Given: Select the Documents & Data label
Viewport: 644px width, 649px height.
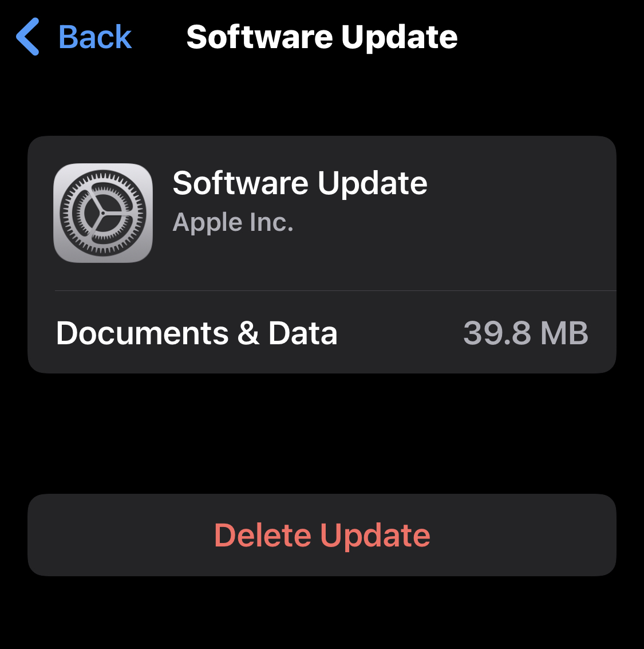Looking at the screenshot, I should coord(196,333).
